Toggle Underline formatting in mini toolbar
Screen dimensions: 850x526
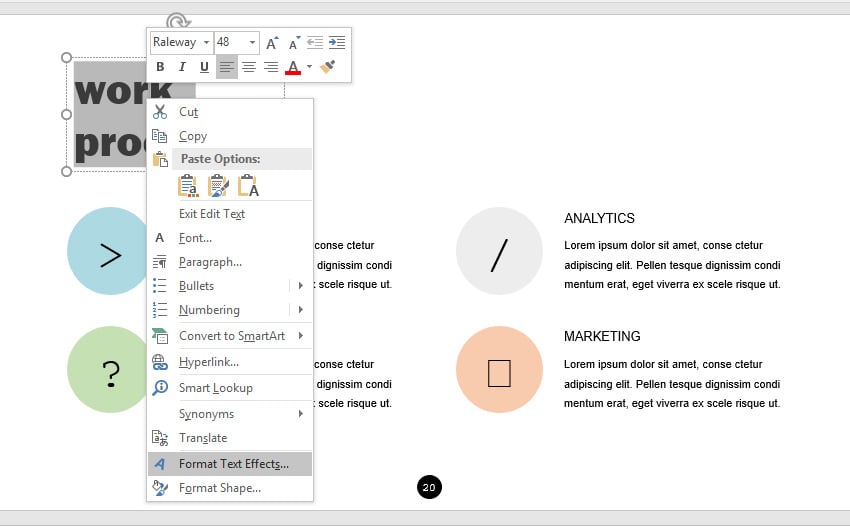204,67
